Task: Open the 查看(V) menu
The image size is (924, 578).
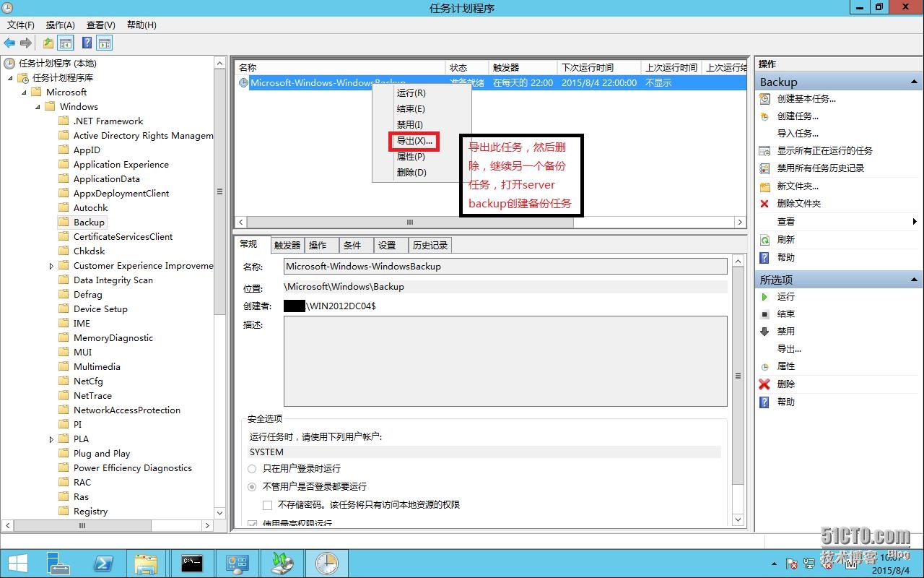Action: point(101,25)
